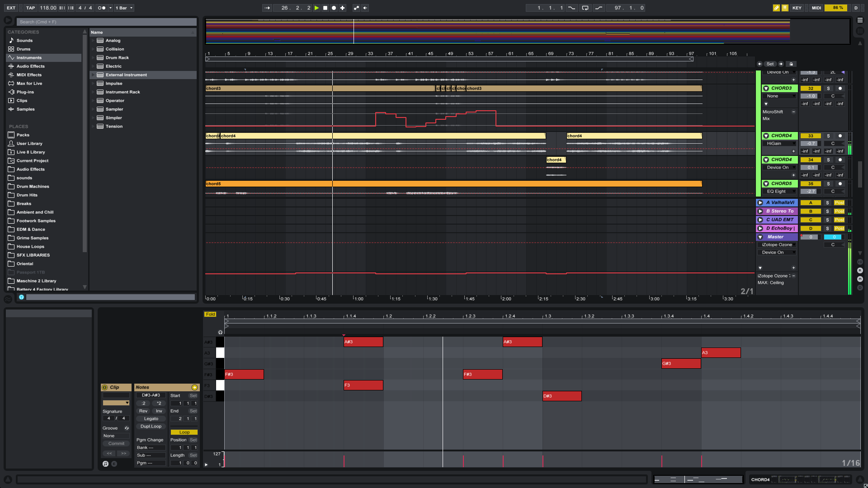Toggle the Draw Mode pencil icon

(776, 8)
